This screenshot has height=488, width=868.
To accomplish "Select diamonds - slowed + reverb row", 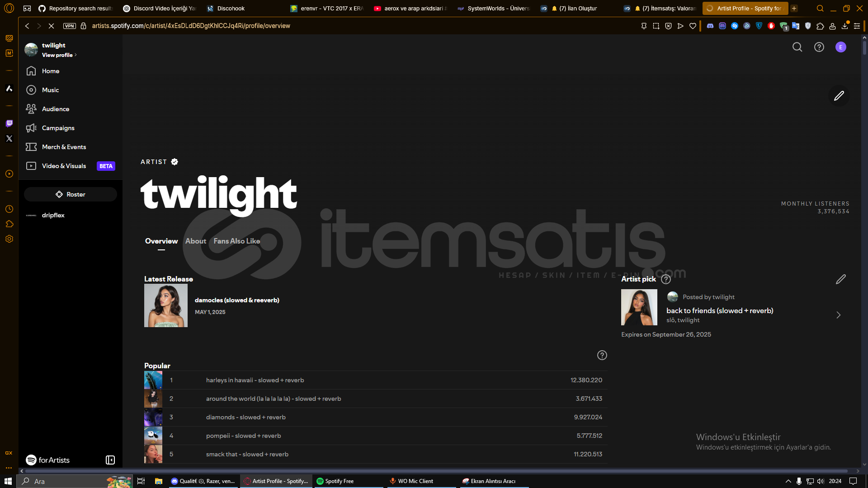I will [376, 417].
